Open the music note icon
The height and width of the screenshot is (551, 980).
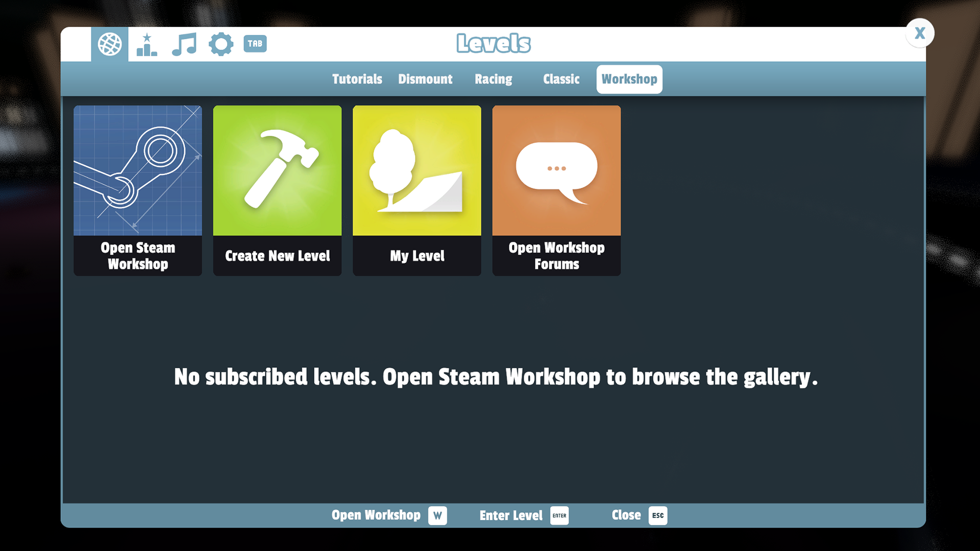[x=184, y=44]
